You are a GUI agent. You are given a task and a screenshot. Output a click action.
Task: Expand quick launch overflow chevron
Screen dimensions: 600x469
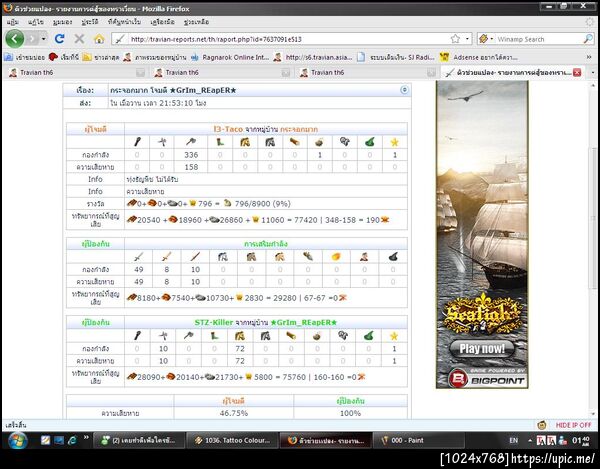pyautogui.click(x=86, y=437)
